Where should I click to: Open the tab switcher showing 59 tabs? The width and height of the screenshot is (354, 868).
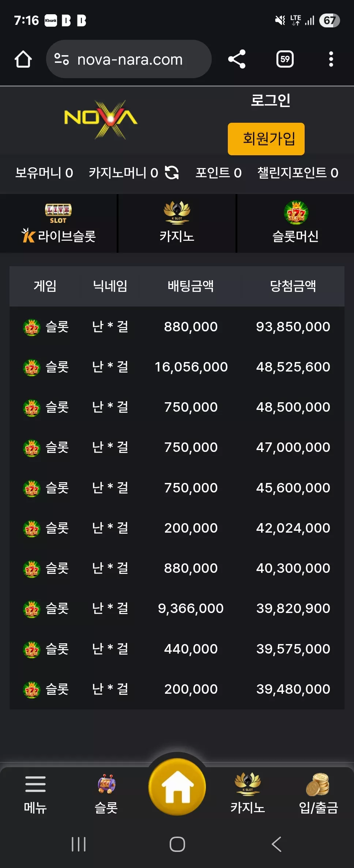pos(285,59)
